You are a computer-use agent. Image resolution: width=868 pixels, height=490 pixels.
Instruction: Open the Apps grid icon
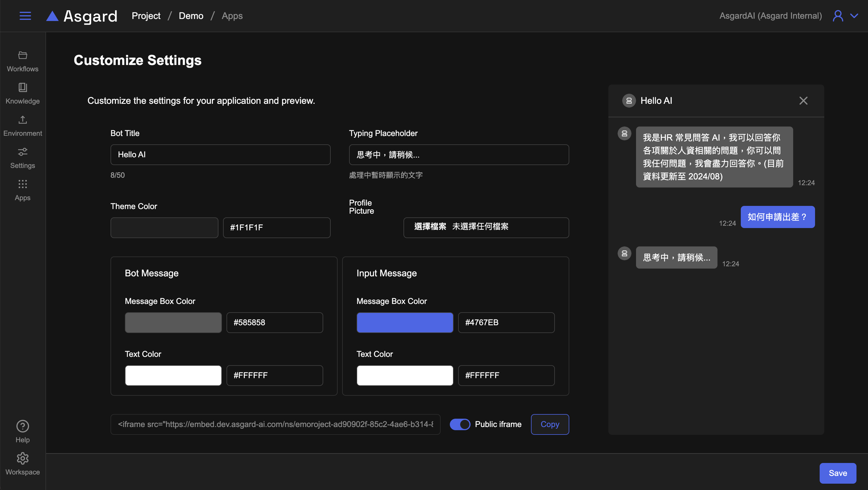pyautogui.click(x=22, y=184)
